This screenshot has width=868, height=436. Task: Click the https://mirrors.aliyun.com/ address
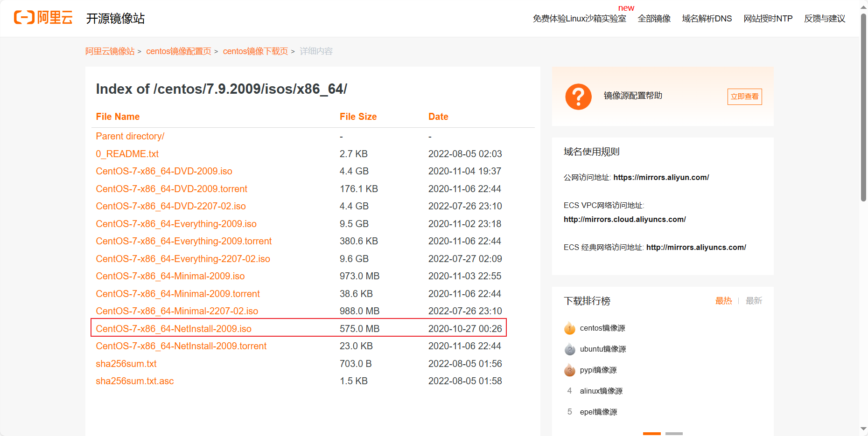click(661, 177)
